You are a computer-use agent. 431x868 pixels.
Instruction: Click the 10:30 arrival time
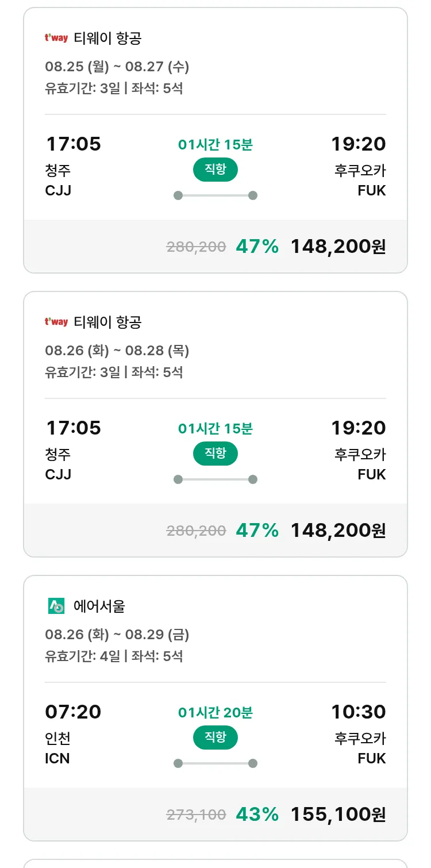(x=358, y=712)
